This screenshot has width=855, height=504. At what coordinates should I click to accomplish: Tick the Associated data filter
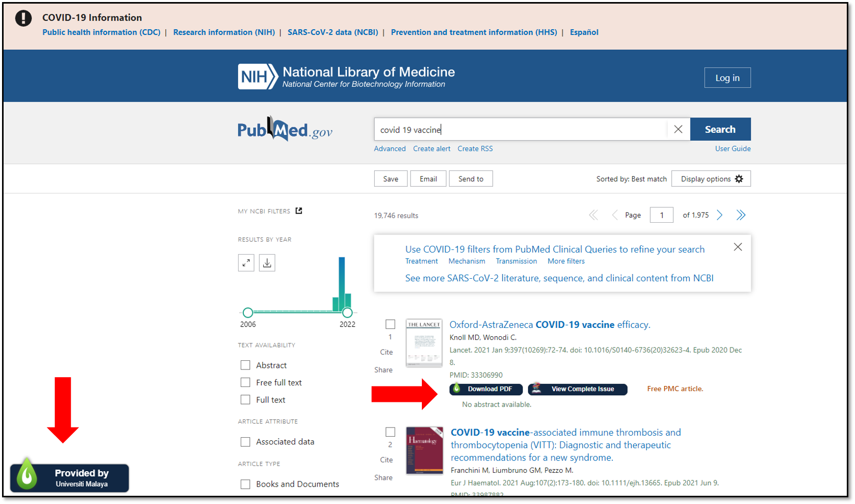point(245,441)
